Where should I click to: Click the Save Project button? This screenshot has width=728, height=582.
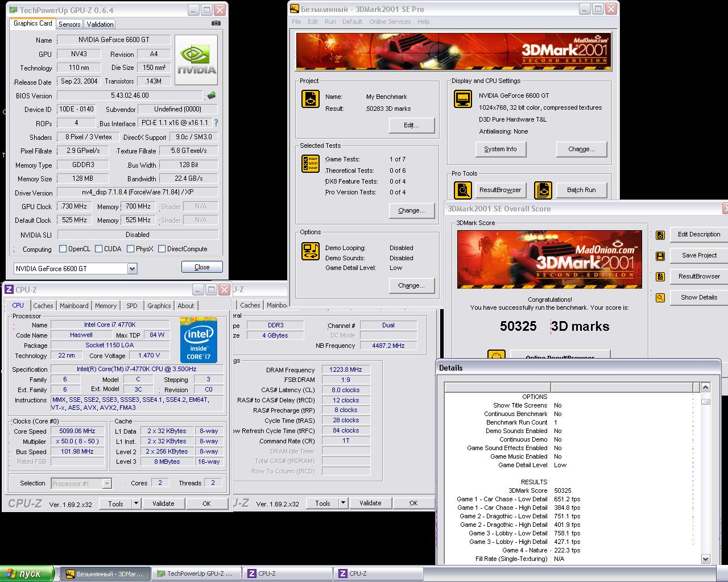point(699,256)
